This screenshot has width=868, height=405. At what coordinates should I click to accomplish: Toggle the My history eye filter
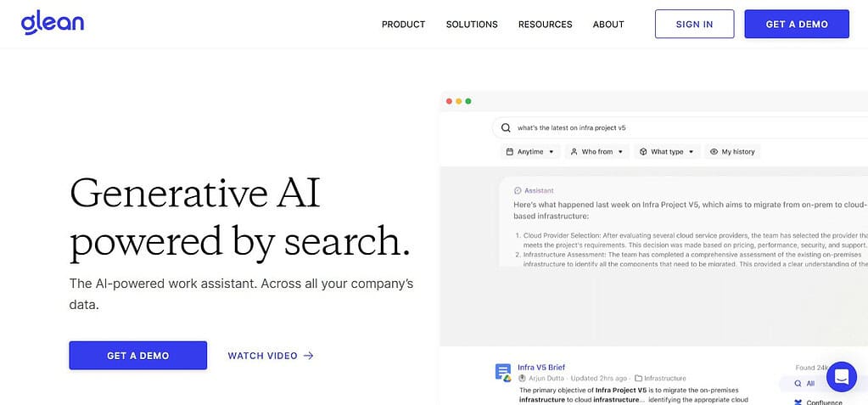732,152
